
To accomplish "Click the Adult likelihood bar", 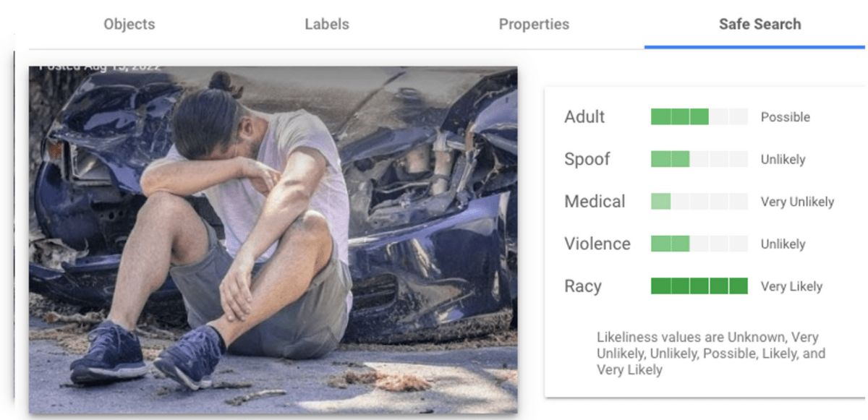I will [x=699, y=116].
